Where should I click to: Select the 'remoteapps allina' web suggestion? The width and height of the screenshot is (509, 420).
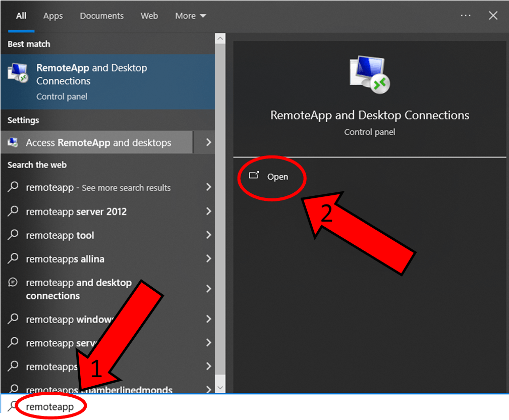(x=65, y=259)
